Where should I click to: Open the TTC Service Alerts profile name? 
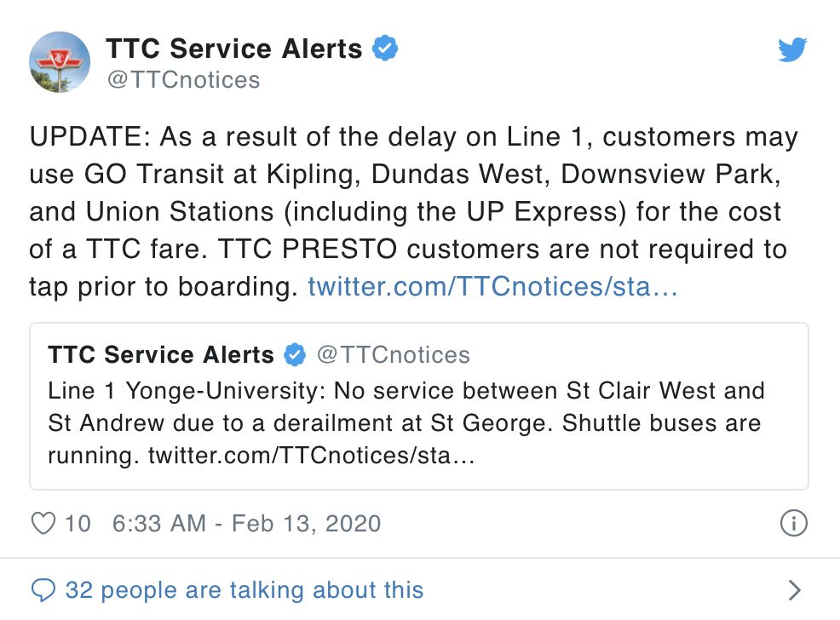[x=234, y=49]
